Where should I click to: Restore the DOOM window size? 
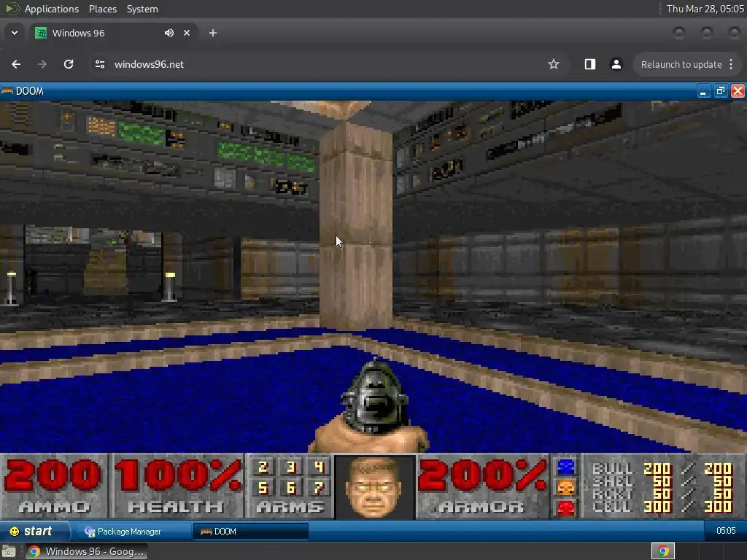(720, 91)
